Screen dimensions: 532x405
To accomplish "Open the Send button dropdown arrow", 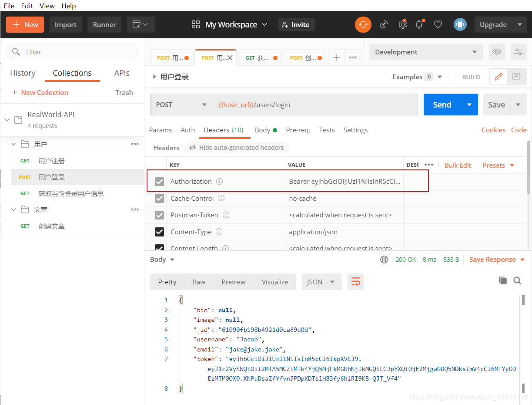I will [x=469, y=105].
